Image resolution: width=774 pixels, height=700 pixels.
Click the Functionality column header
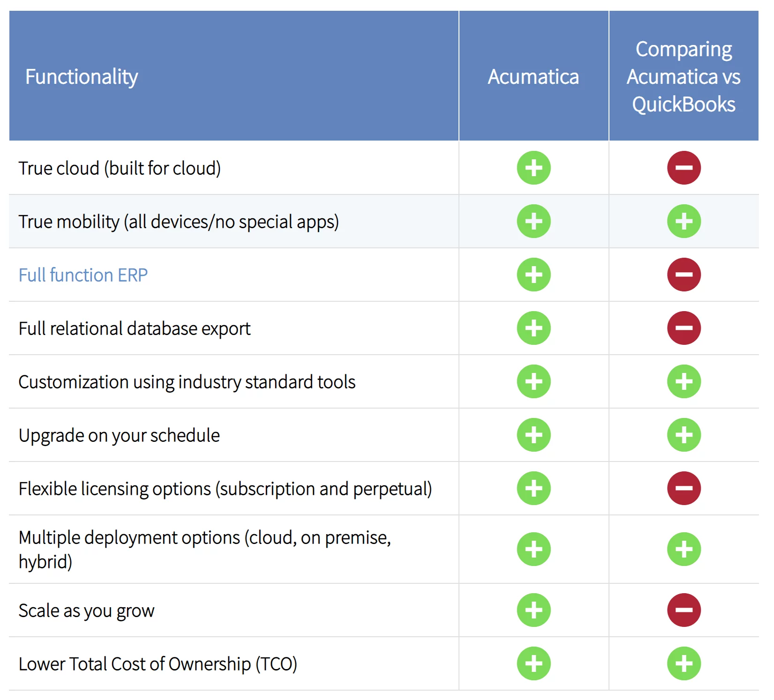tap(82, 77)
